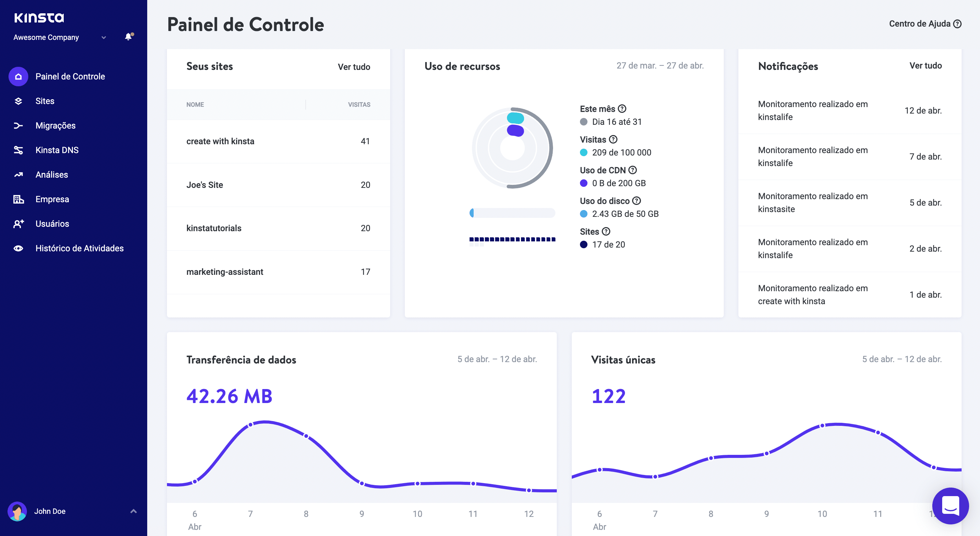This screenshot has height=536, width=980.
Task: Select the Usuários sidebar icon
Action: pyautogui.click(x=18, y=224)
